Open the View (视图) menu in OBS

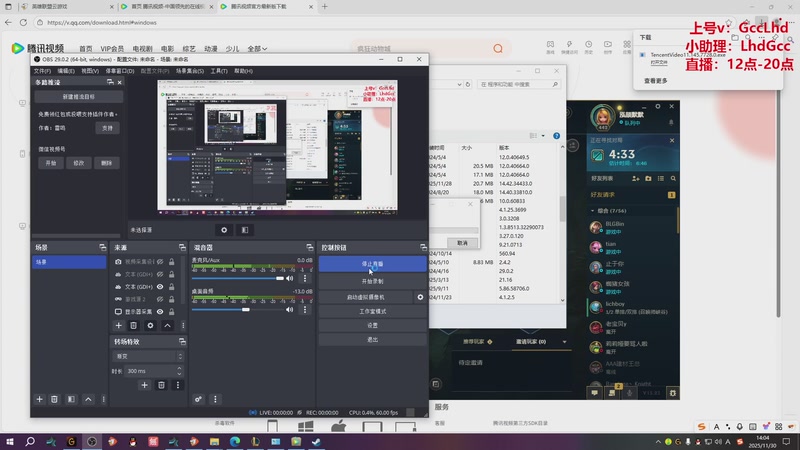coord(90,71)
